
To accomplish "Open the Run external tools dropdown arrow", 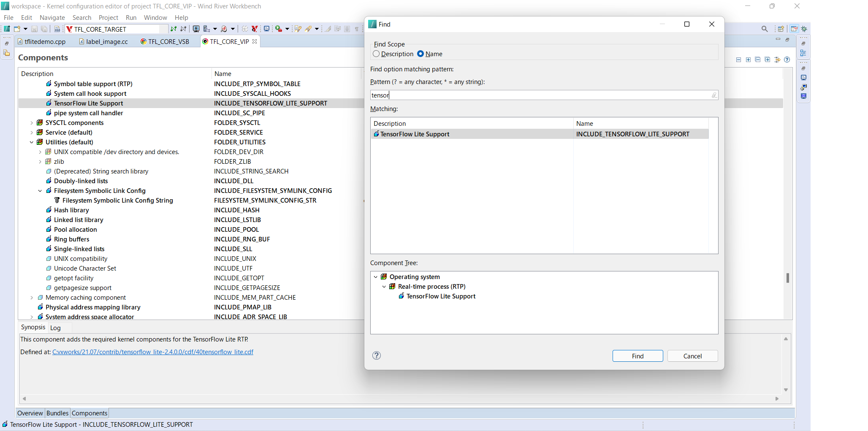I will (x=287, y=29).
